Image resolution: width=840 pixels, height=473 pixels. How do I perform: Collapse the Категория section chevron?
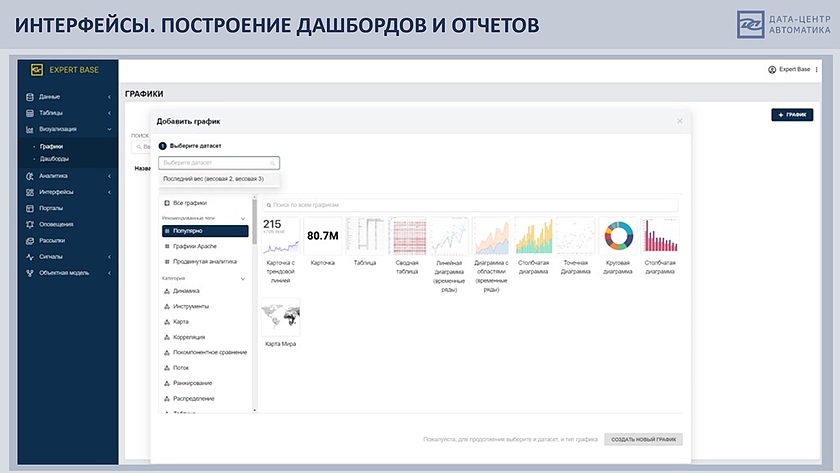pyautogui.click(x=242, y=278)
